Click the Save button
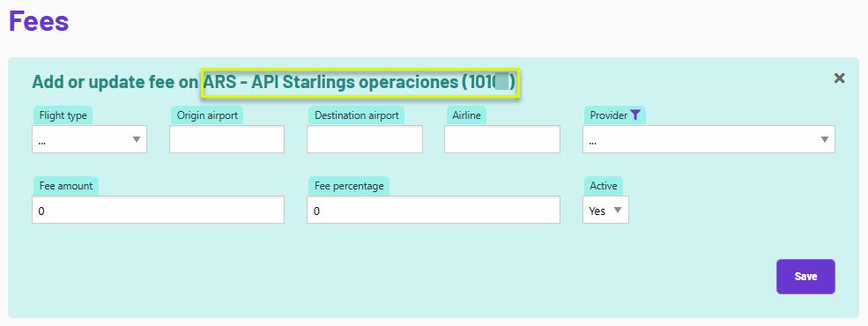The image size is (868, 326). [805, 276]
